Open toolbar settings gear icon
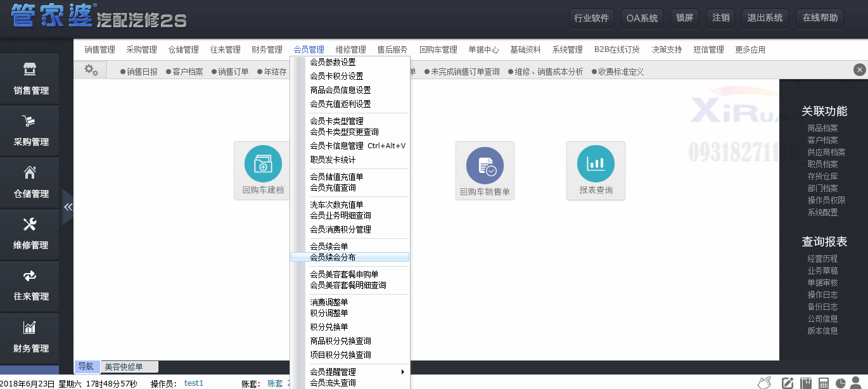The height and width of the screenshot is (389, 868). click(91, 70)
